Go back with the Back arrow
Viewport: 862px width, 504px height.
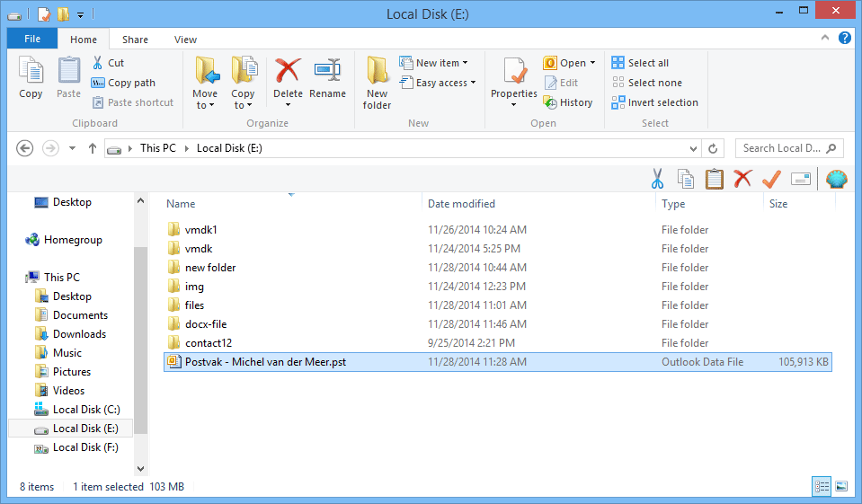pos(25,148)
